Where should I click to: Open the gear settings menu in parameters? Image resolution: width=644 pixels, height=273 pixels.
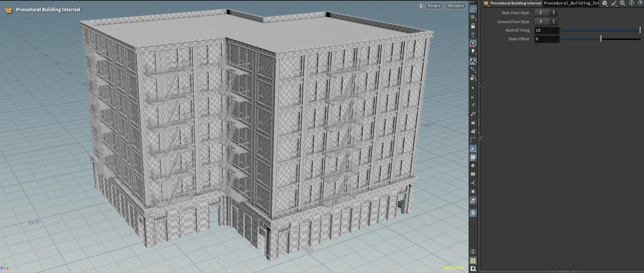[x=605, y=3]
